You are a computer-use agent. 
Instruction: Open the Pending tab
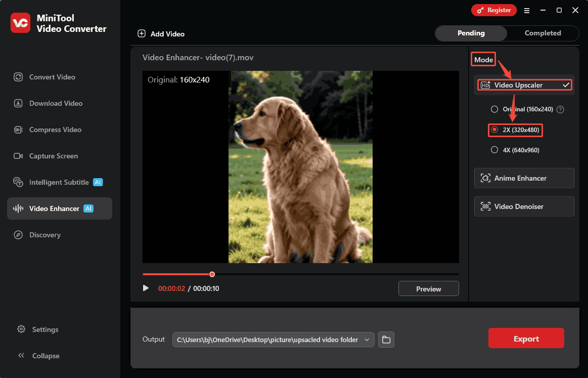coord(471,33)
